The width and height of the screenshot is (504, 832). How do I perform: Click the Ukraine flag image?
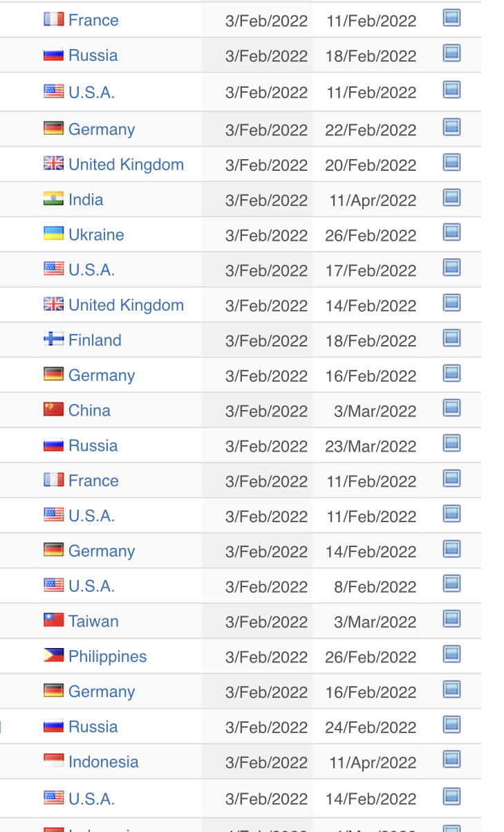(x=54, y=234)
